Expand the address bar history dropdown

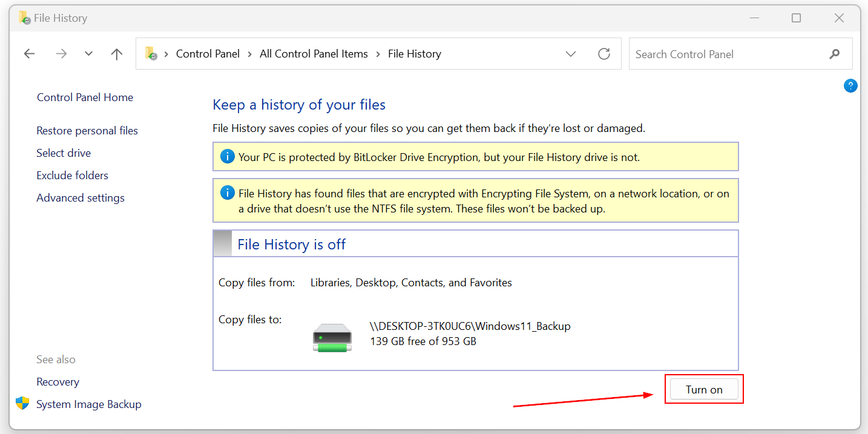[x=570, y=54]
